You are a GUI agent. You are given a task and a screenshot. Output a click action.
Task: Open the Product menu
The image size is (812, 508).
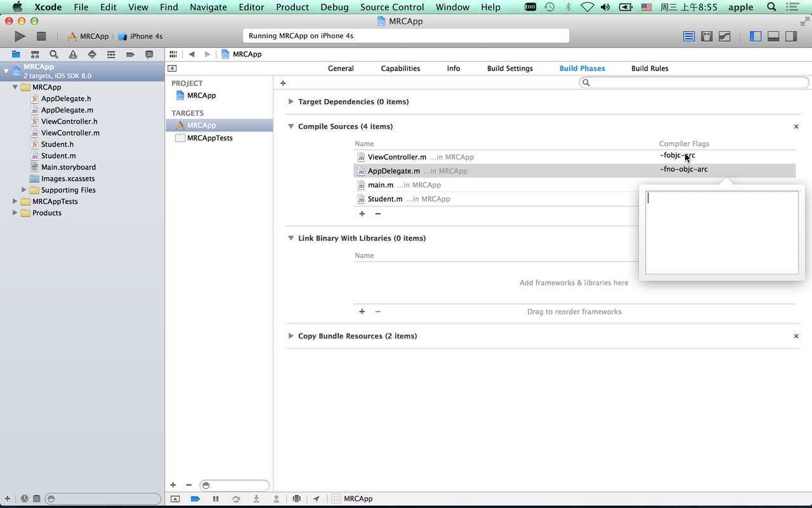[292, 7]
